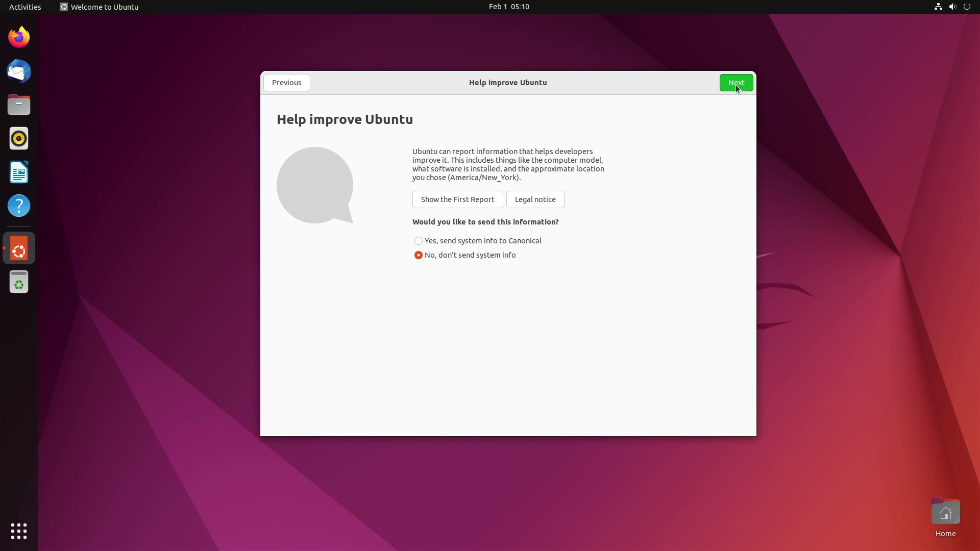This screenshot has height=551, width=980.
Task: Open Rhythmbox music player in dock
Action: pyautogui.click(x=19, y=138)
